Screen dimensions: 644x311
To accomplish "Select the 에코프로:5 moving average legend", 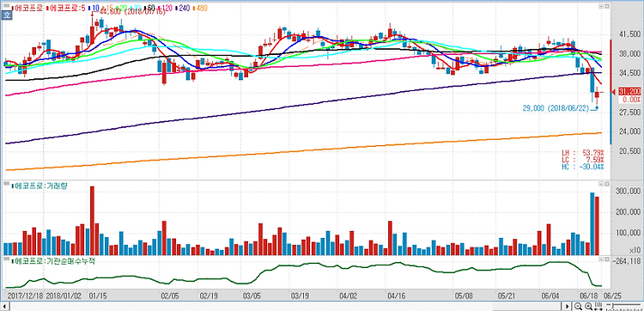I will click(66, 9).
